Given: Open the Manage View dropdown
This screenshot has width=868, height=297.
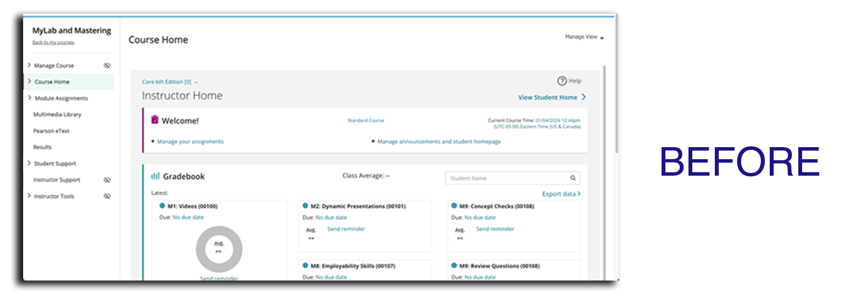Looking at the screenshot, I should pos(584,37).
